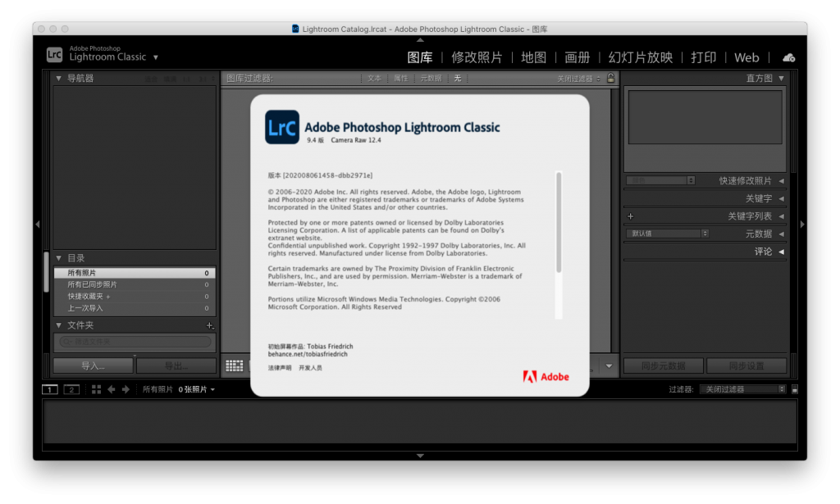Click the histogram display area

tap(705, 117)
